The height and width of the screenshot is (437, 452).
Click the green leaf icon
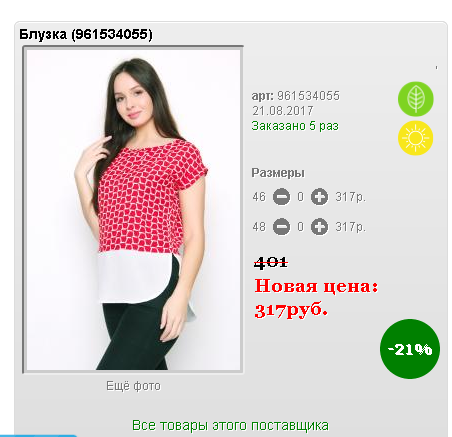pos(416,99)
